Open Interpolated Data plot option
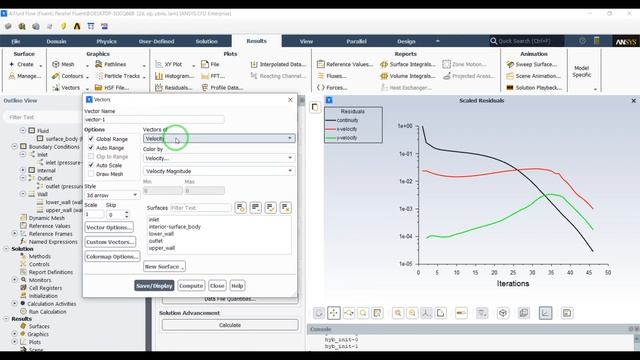The height and width of the screenshot is (360, 640). coord(278,64)
